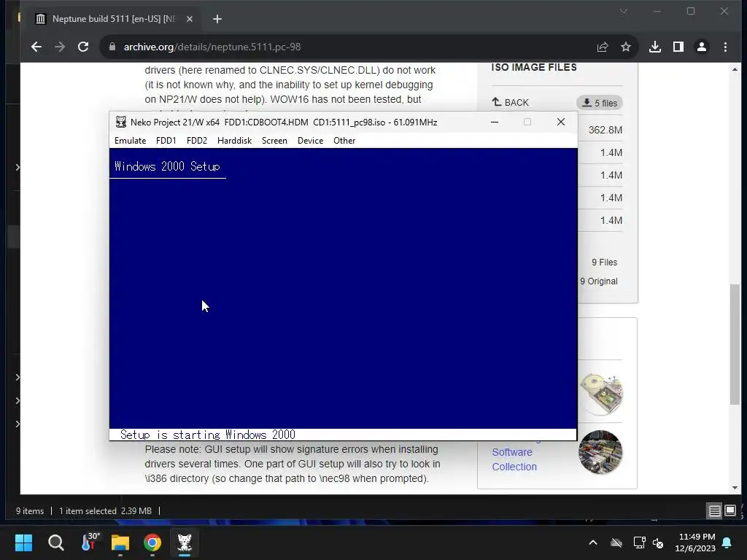
Task: Open the Software Collection link
Action: pos(514,459)
